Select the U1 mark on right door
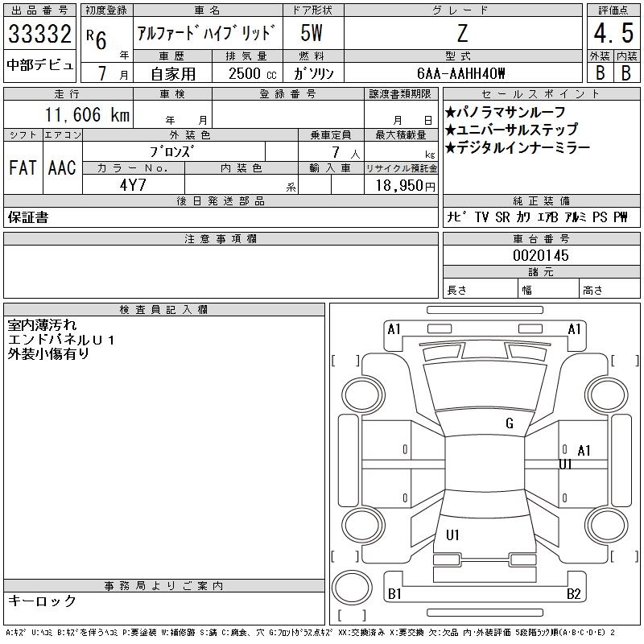Viewport: 644px width, 644px height. 565,464
